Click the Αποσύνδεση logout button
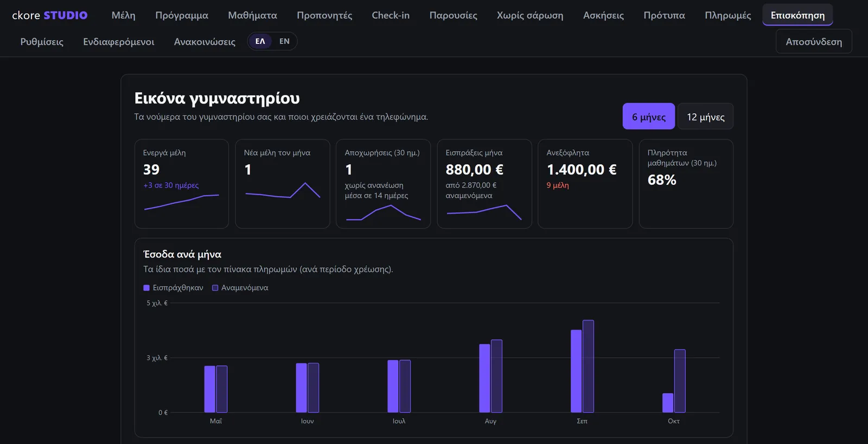The image size is (868, 444). [x=814, y=42]
